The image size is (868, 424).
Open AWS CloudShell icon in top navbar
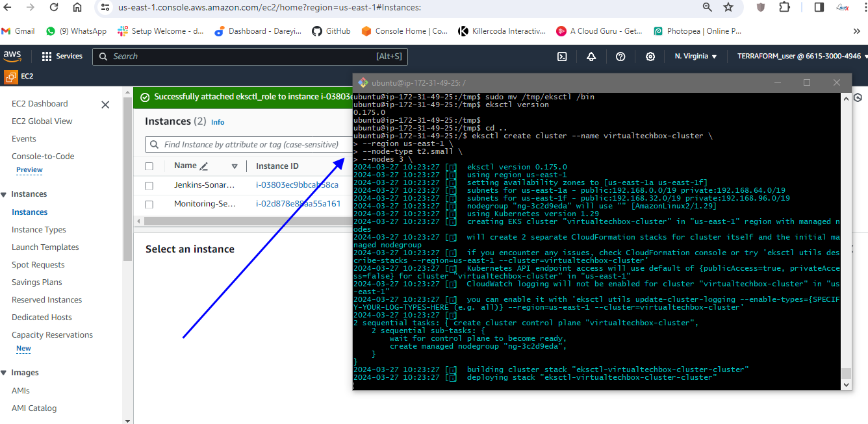click(563, 56)
